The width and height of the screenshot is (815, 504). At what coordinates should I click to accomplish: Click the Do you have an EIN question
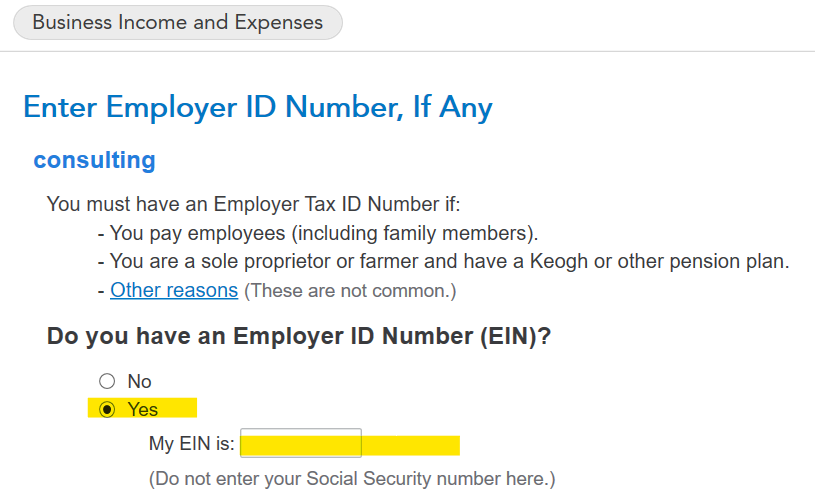299,336
